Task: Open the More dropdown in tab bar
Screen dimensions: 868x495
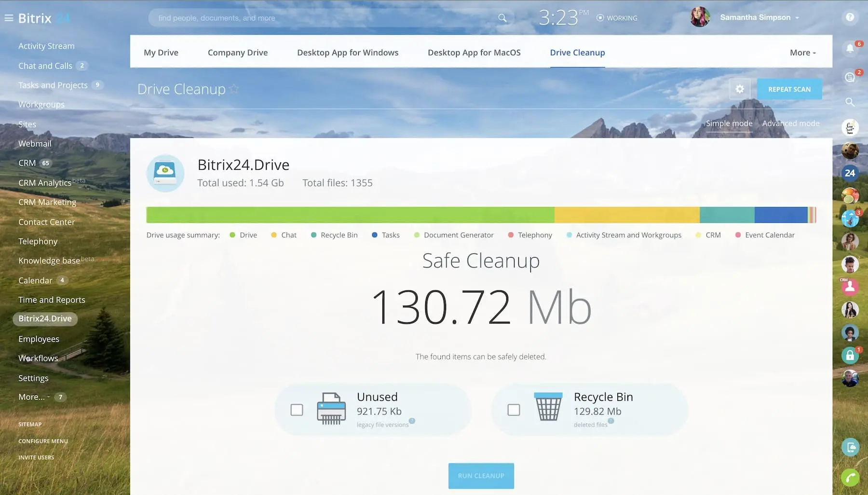Action: [802, 53]
